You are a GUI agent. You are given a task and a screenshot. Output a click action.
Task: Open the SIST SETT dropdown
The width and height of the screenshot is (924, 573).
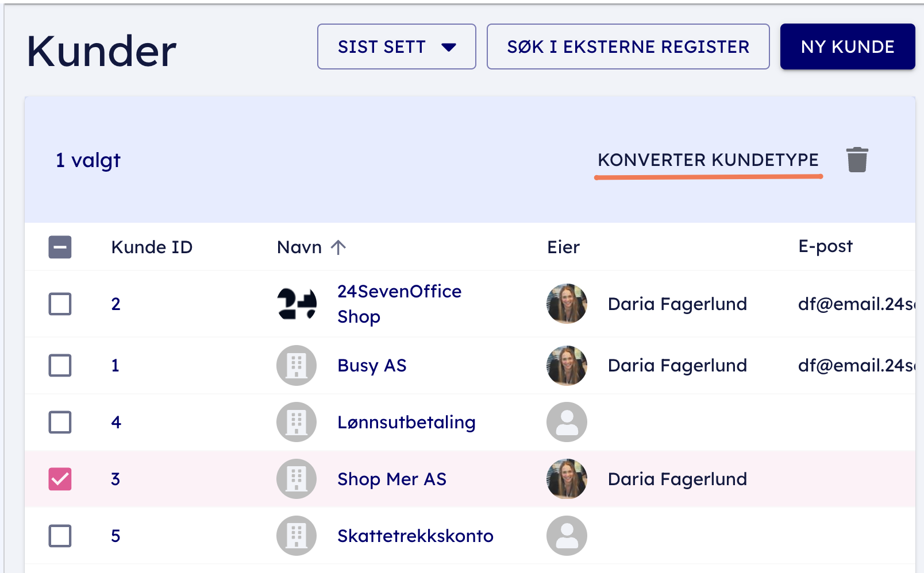(396, 47)
